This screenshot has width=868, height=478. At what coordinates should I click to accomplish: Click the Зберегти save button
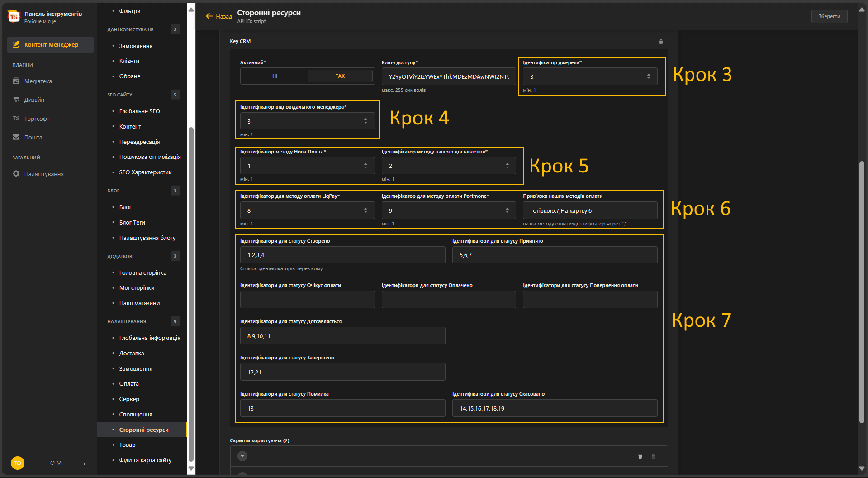click(x=829, y=16)
